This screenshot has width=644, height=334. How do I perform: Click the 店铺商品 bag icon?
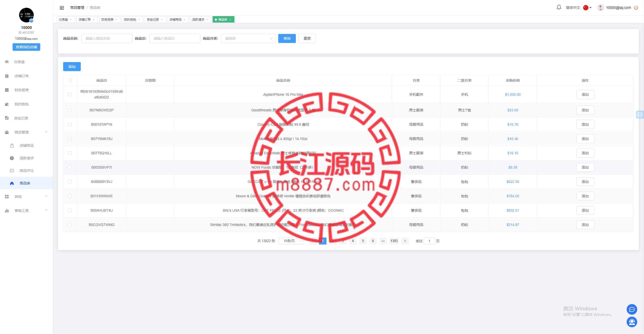pyautogui.click(x=12, y=146)
